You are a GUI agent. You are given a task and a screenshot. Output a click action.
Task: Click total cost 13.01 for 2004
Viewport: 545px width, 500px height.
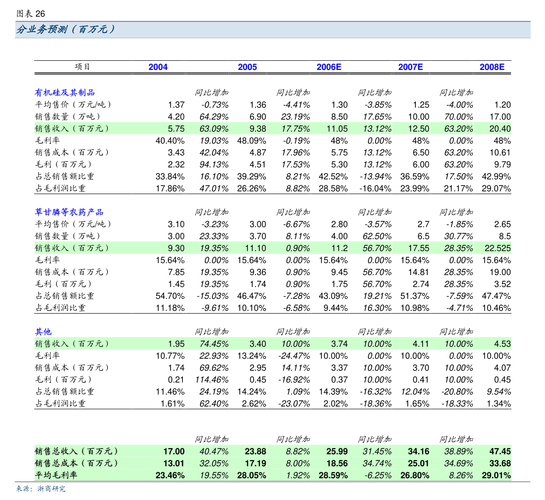(x=174, y=463)
